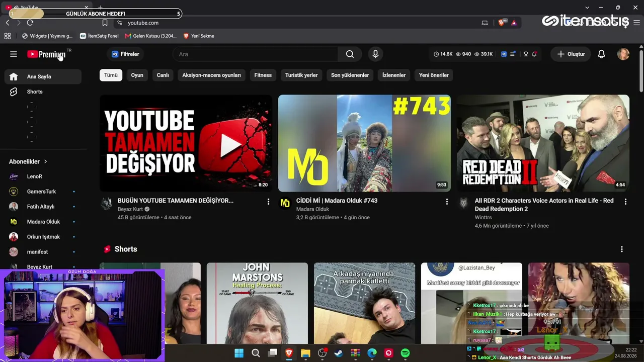Play the YouTube Tamamen Değişiyor thumbnail
644x362 pixels.
186,143
